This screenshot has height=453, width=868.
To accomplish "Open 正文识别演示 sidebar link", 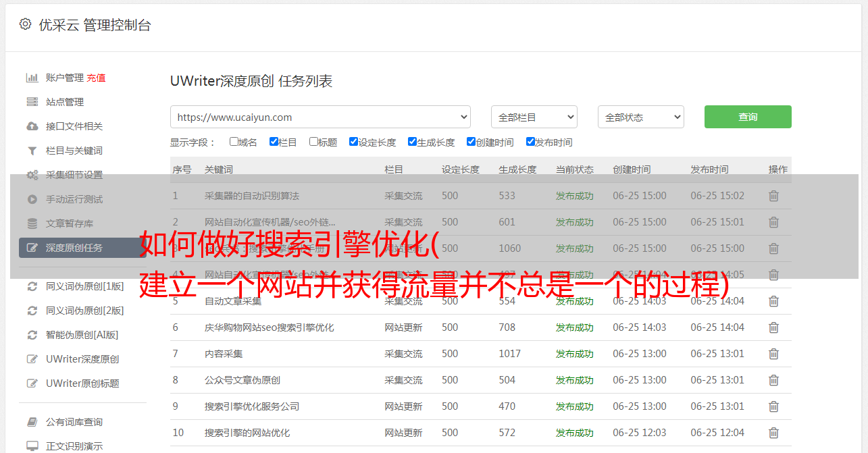I will pyautogui.click(x=74, y=446).
